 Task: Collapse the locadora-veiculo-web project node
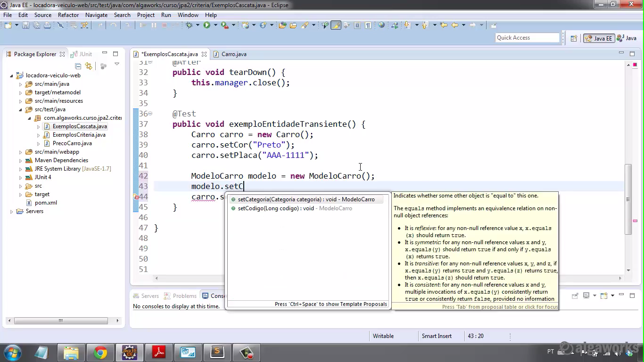point(12,75)
